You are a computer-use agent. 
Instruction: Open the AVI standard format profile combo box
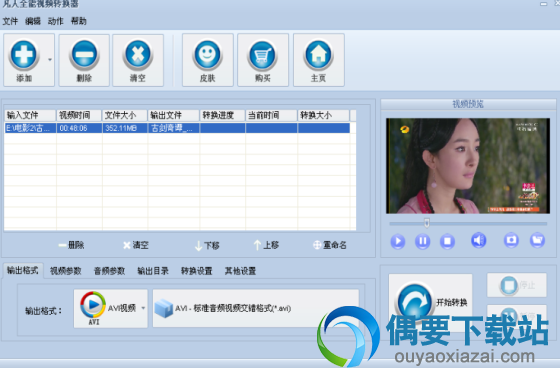point(256,308)
